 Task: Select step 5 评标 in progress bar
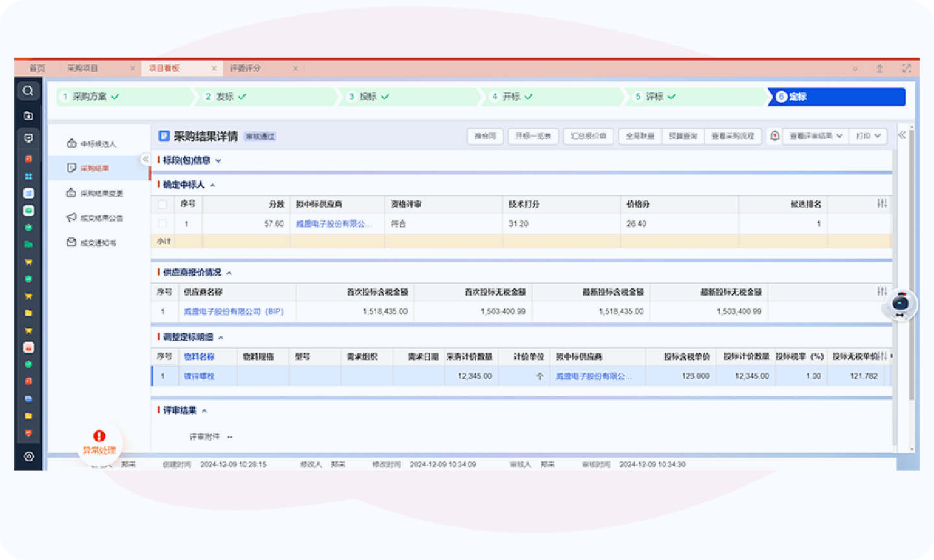[655, 97]
